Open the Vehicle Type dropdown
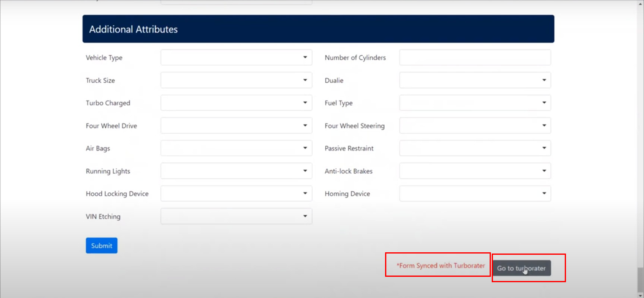 pos(236,58)
